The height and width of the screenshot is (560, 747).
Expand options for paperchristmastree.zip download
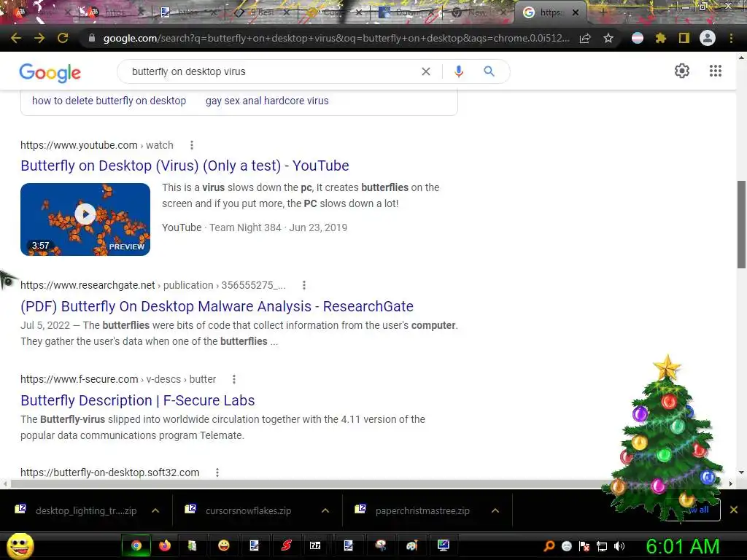click(x=495, y=510)
